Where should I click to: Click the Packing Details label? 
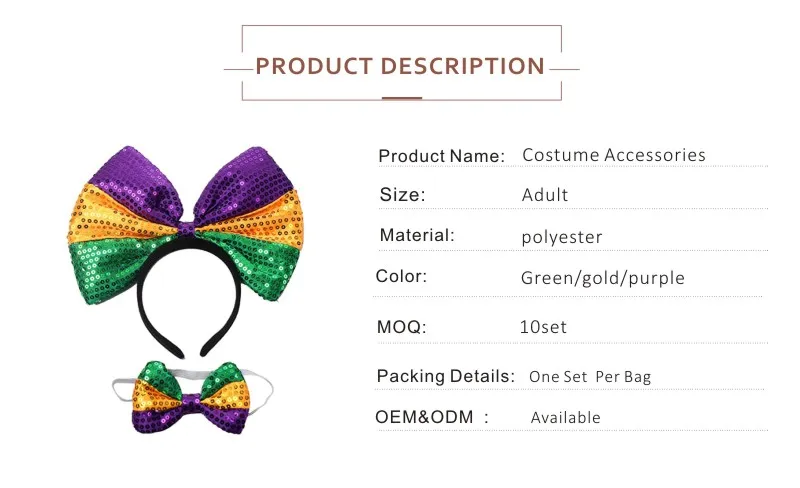tap(445, 376)
